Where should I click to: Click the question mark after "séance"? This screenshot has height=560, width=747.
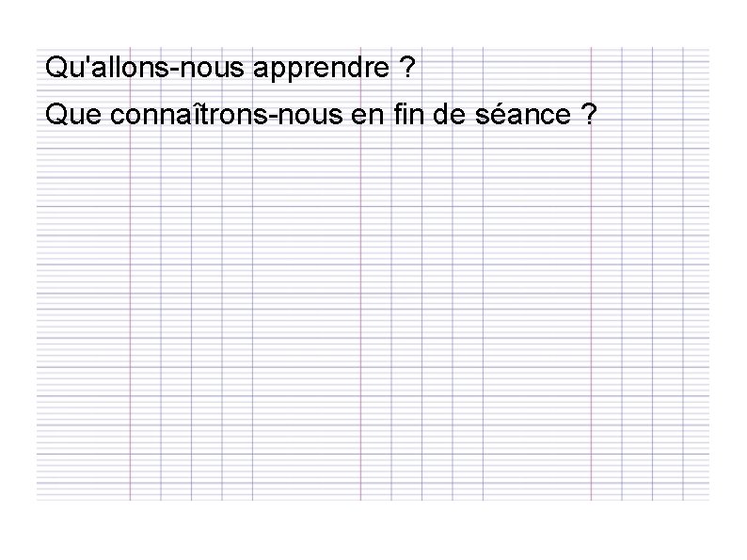[589, 115]
